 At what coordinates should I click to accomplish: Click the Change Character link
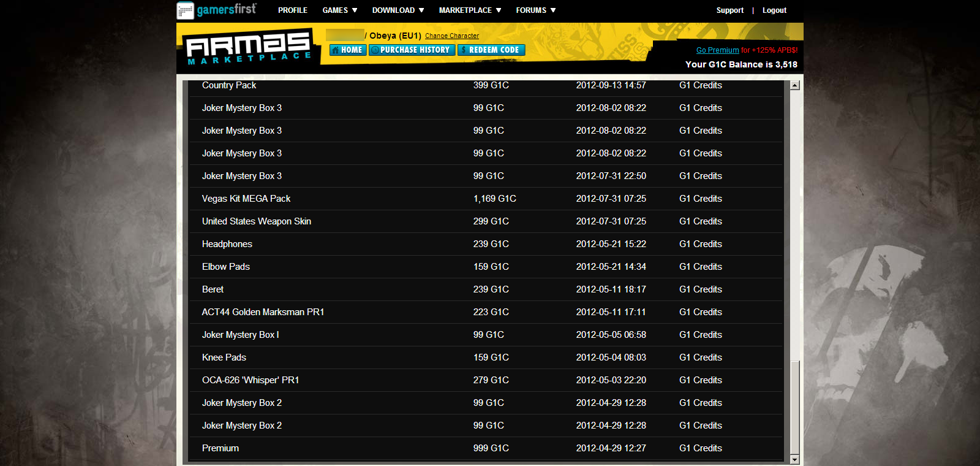[x=452, y=36]
